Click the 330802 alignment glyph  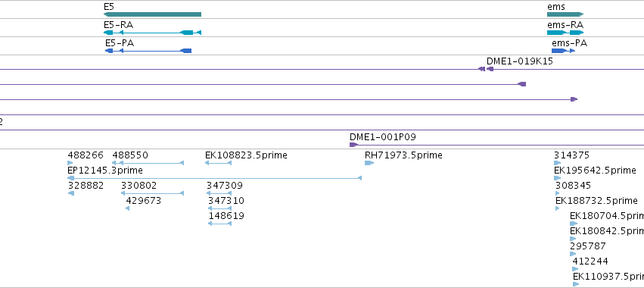152,193
